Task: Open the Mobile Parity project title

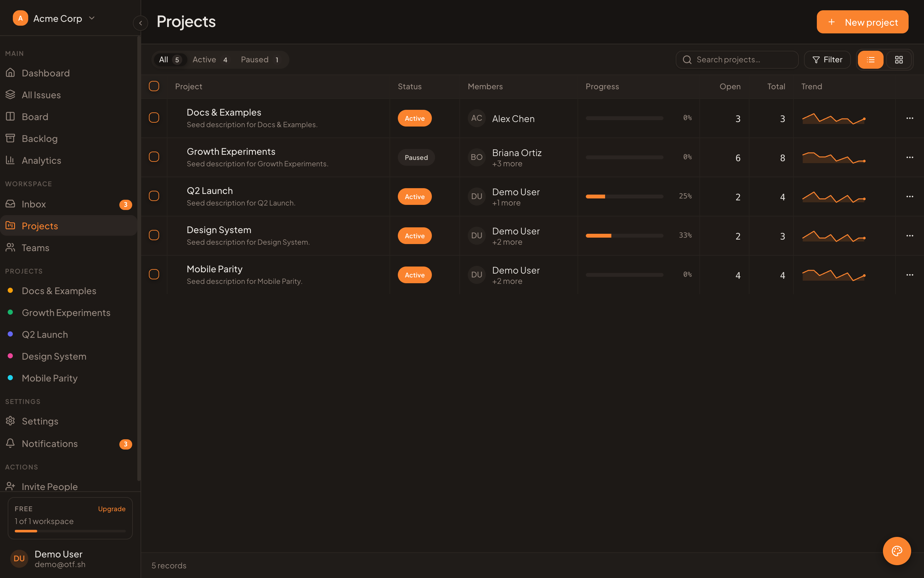Action: (x=215, y=269)
